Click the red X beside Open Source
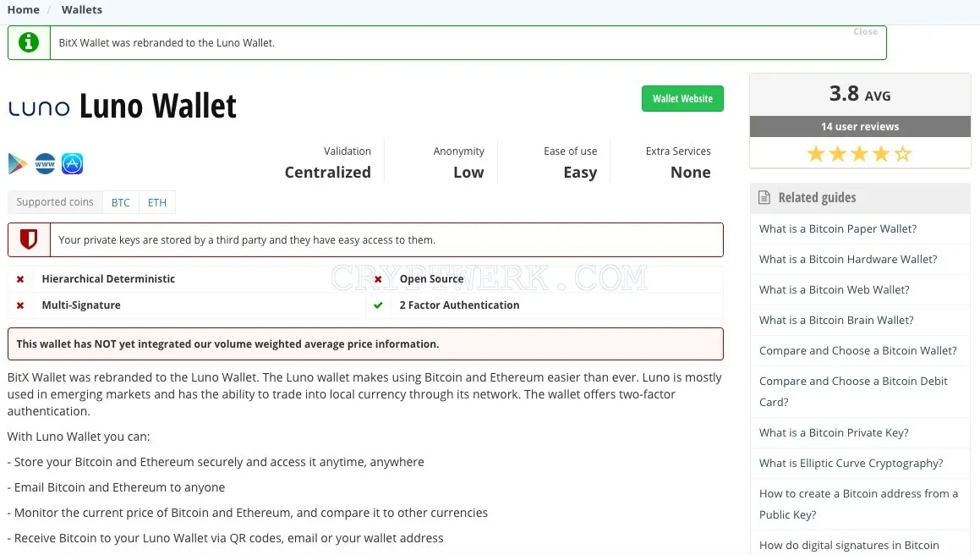This screenshot has width=980, height=555. click(x=378, y=279)
